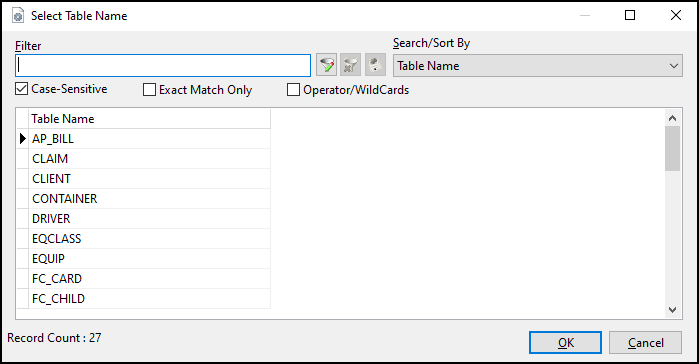Uncheck the Case-Sensitive checkbox

[x=21, y=89]
